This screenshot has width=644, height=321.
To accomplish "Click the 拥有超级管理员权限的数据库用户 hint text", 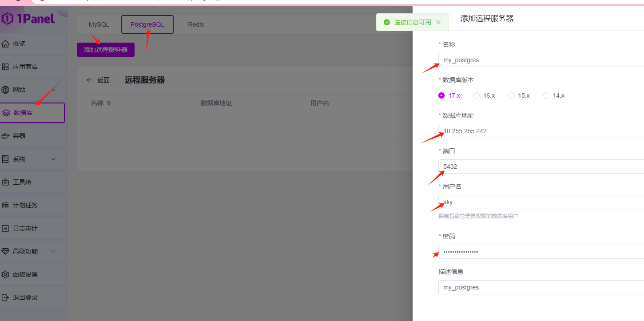I will [478, 216].
